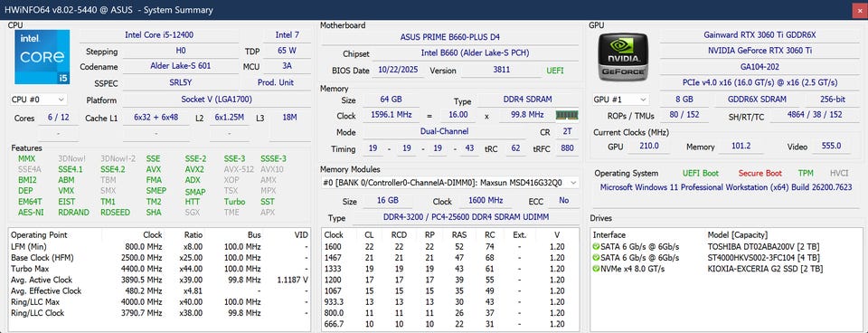Click the Stepping value H0

[x=181, y=51]
